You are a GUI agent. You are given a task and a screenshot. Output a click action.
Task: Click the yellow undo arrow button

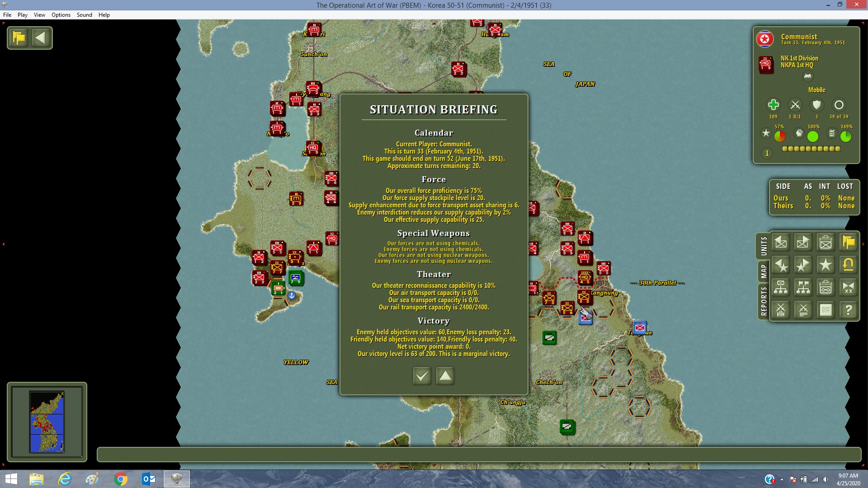click(849, 265)
